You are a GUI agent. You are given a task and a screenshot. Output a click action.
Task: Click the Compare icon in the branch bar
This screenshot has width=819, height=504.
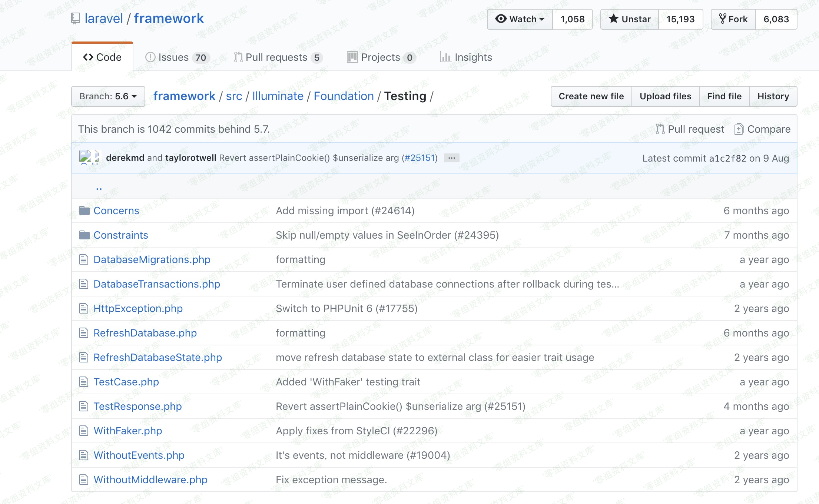click(739, 129)
